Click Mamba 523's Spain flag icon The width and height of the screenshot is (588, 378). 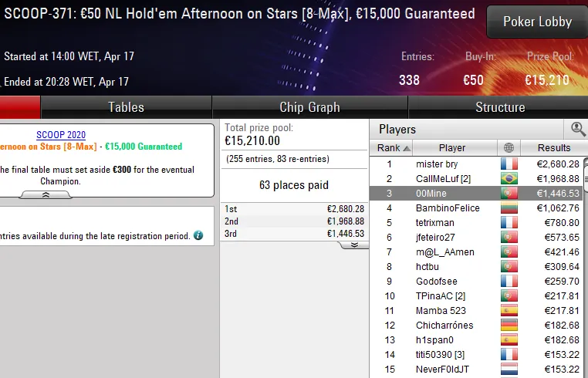pos(509,311)
